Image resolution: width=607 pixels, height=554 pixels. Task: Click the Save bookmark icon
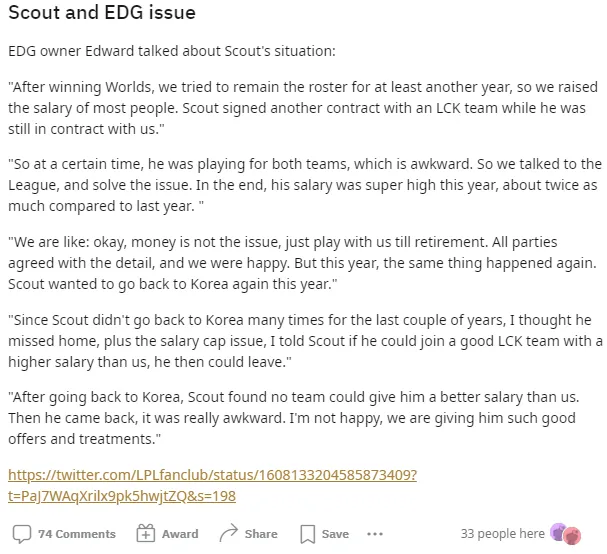[x=308, y=533]
